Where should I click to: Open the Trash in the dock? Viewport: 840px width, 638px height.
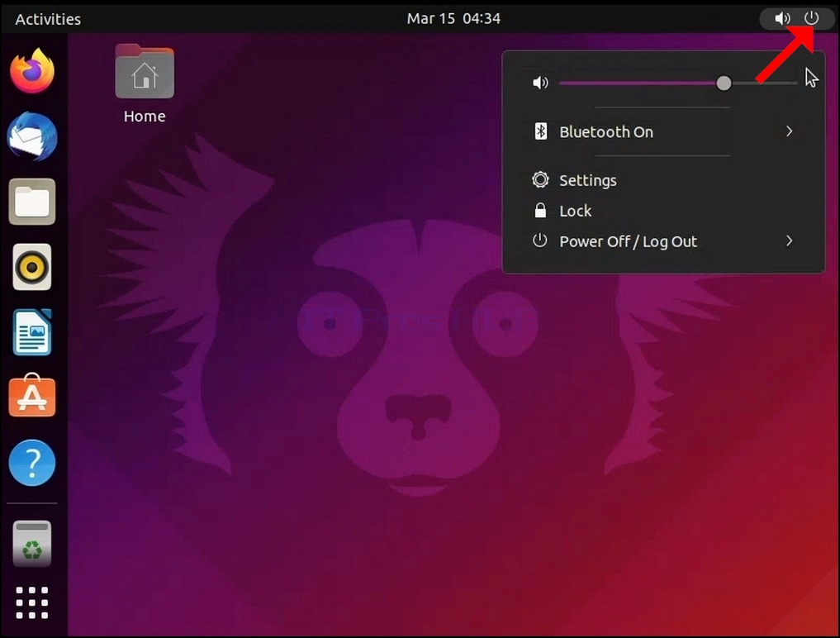click(x=32, y=544)
